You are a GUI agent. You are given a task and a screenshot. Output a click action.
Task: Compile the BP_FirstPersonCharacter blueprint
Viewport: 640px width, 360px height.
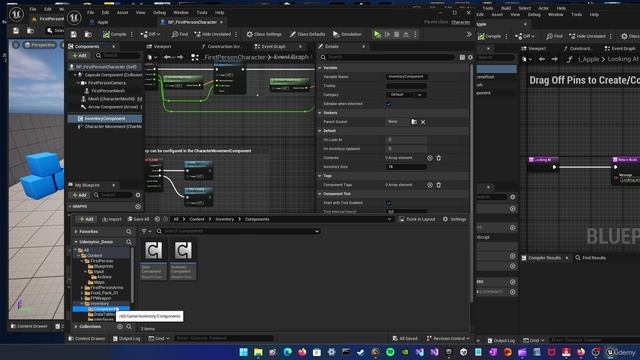[114, 34]
